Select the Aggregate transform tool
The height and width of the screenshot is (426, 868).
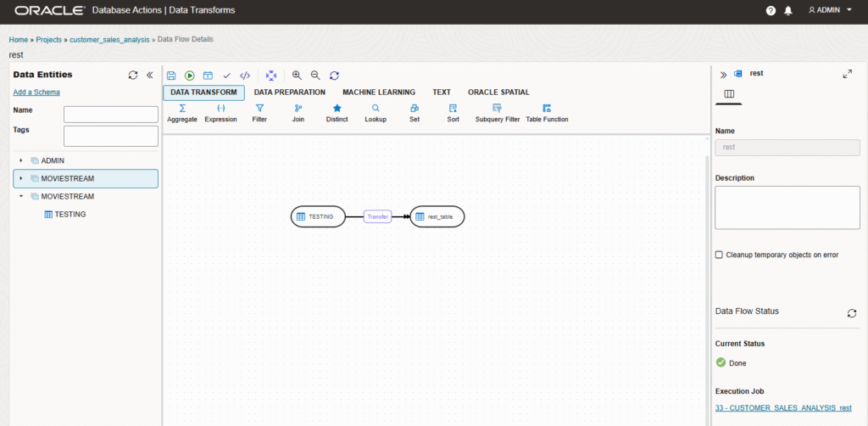point(182,113)
